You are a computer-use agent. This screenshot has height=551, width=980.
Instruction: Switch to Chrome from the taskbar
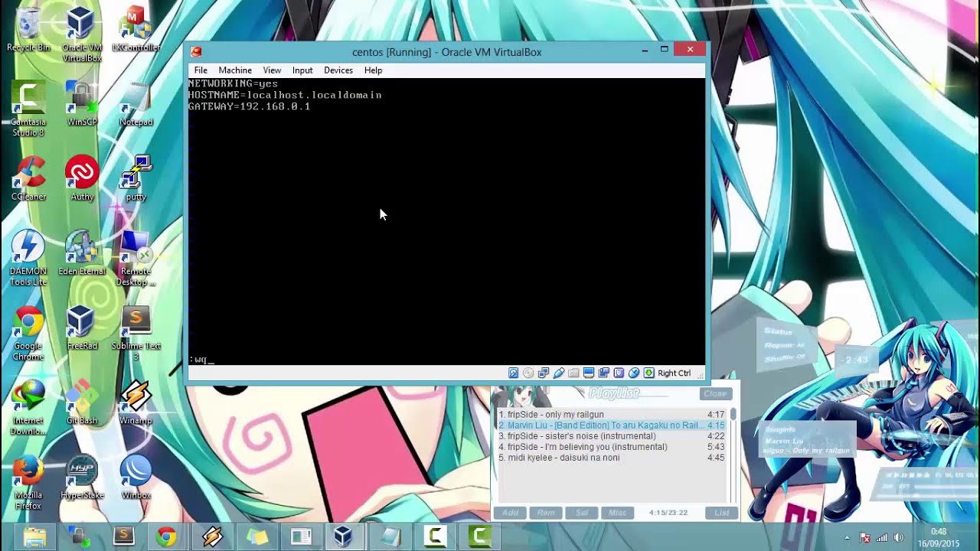[x=166, y=536]
